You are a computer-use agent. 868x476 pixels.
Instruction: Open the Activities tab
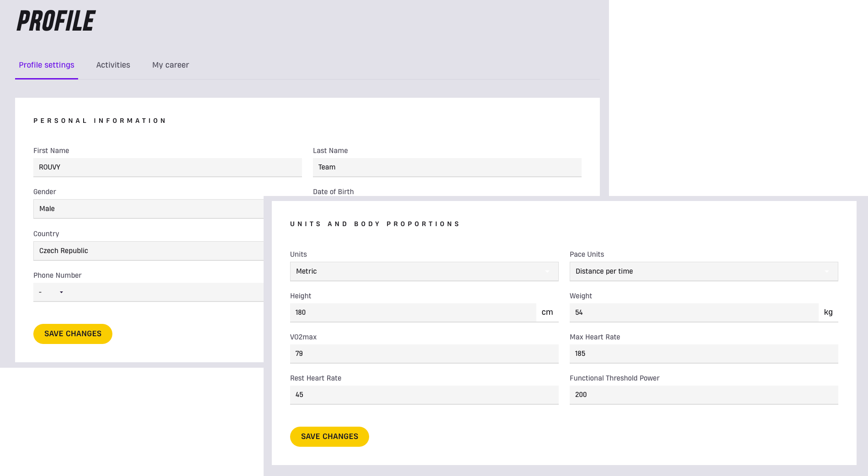113,65
